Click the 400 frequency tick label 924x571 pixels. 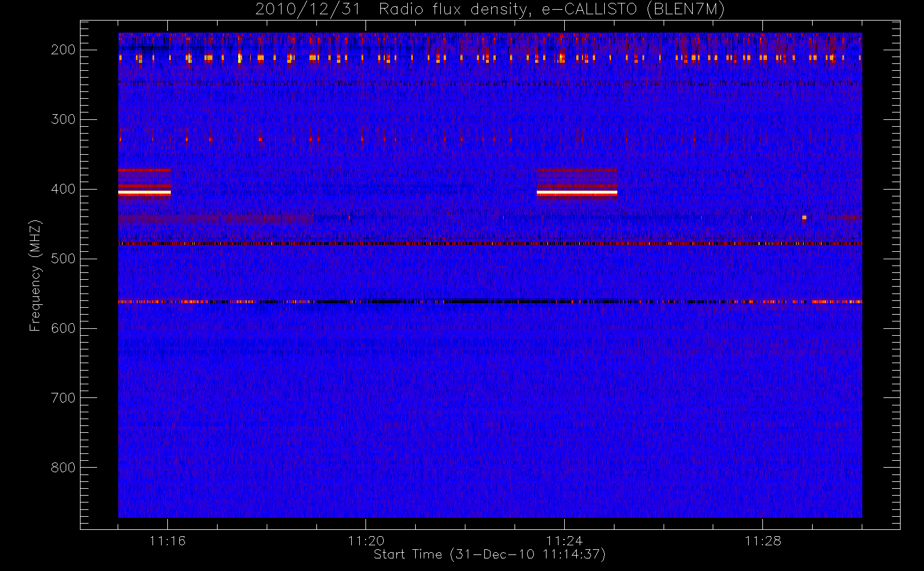click(63, 189)
